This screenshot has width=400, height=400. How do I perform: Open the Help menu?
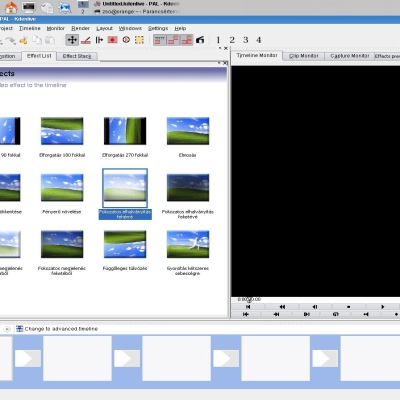click(180, 28)
